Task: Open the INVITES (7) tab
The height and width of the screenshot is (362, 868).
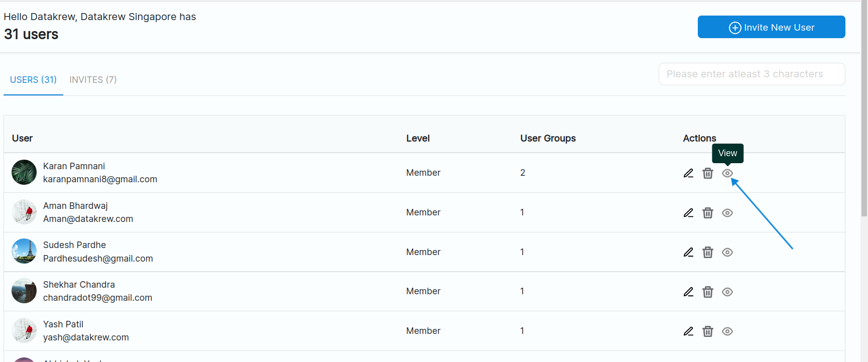Action: point(93,80)
